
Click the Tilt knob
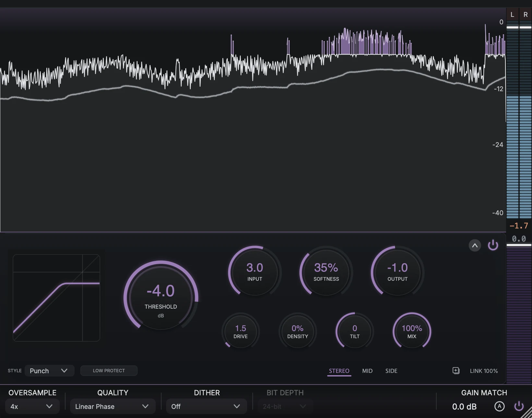355,331
